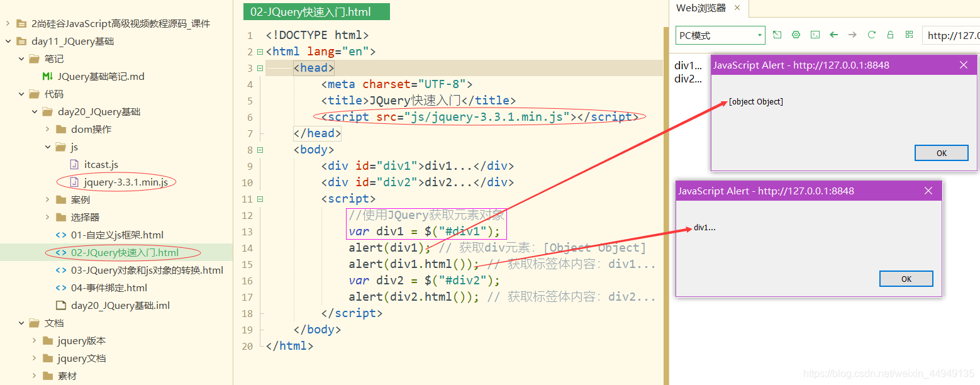Expand the 案例 folder
Screen dimensions: 980x385
pyautogui.click(x=47, y=199)
